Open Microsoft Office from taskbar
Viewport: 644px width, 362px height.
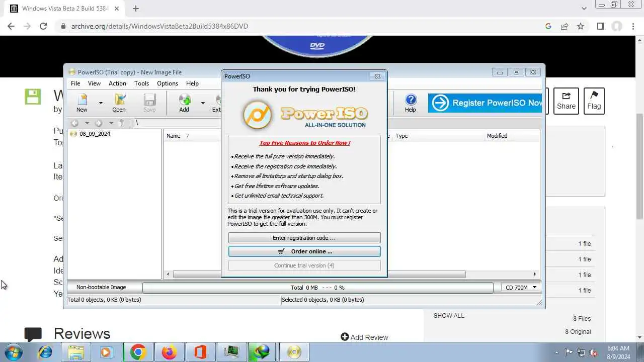pos(200,352)
